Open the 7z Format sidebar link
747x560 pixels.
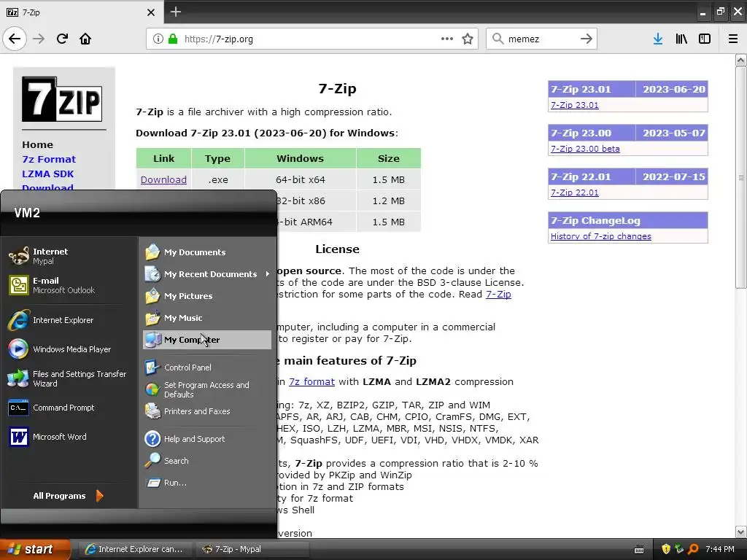(49, 159)
